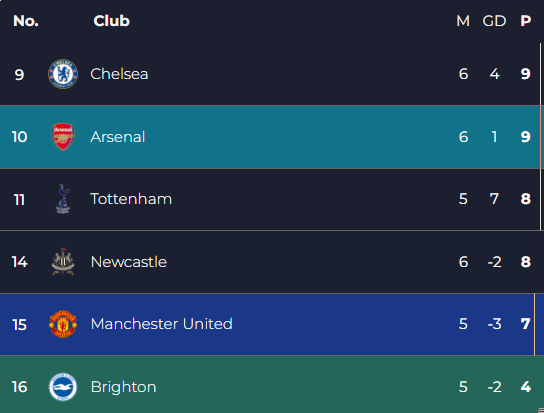Open the Brighton club name
This screenshot has height=413, width=544.
(x=124, y=387)
